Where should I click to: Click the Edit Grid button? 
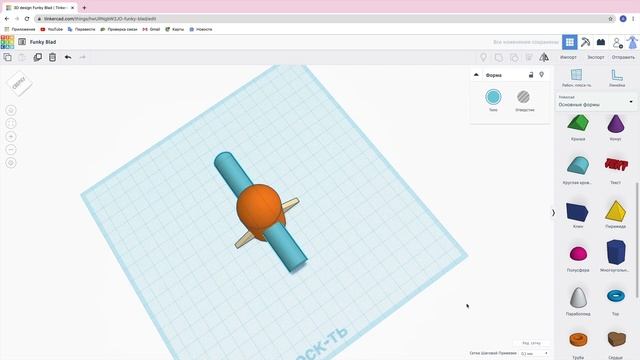pyautogui.click(x=532, y=343)
